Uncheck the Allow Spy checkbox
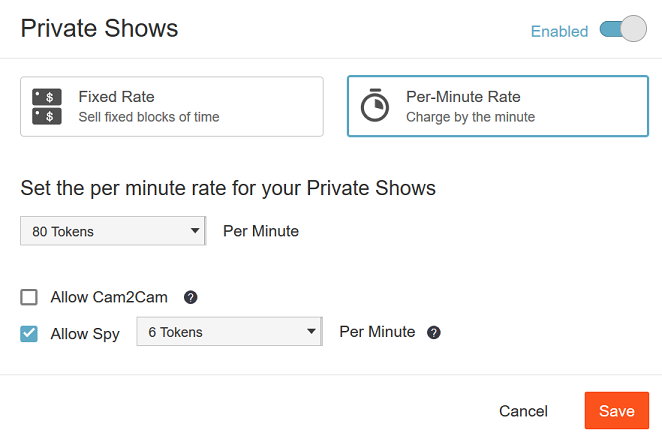 (29, 333)
